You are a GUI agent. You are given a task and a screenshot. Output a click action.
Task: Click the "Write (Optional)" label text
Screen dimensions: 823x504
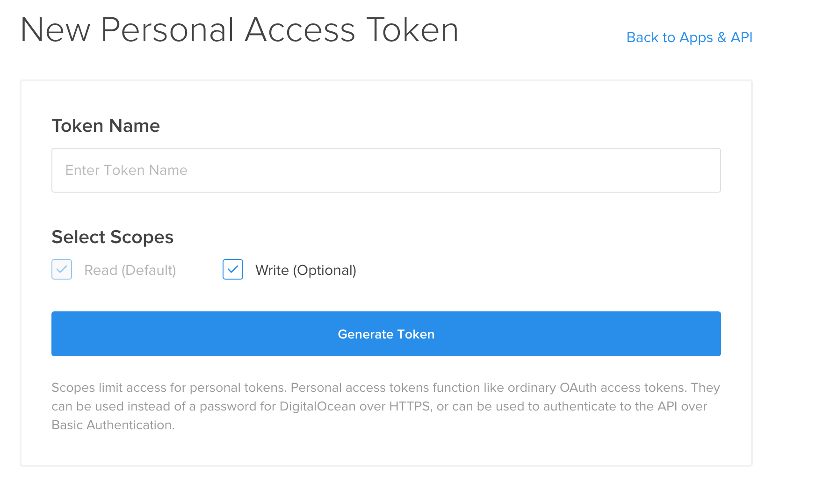coord(305,270)
